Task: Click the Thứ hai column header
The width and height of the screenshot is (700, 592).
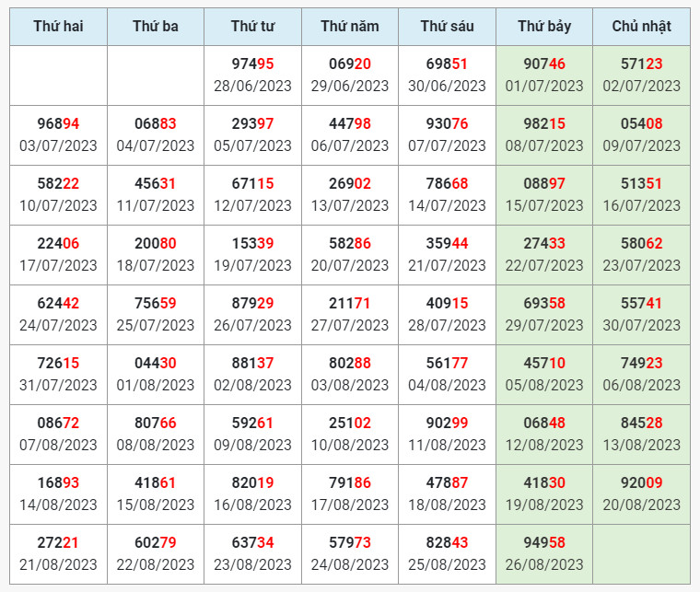Action: pyautogui.click(x=58, y=27)
